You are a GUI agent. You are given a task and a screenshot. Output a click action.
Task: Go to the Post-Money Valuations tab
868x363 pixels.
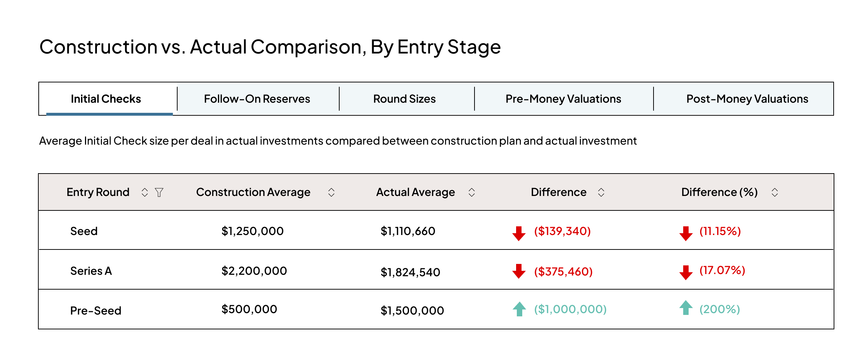click(x=747, y=99)
